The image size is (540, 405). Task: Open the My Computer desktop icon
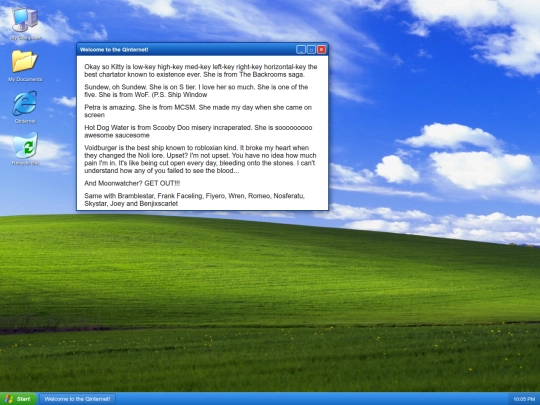pyautogui.click(x=25, y=23)
